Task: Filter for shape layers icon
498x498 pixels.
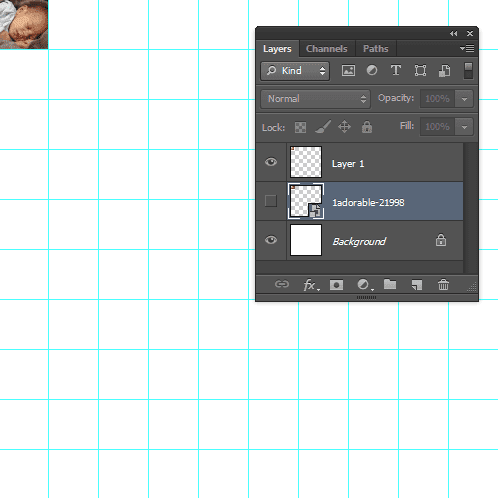Action: 420,71
